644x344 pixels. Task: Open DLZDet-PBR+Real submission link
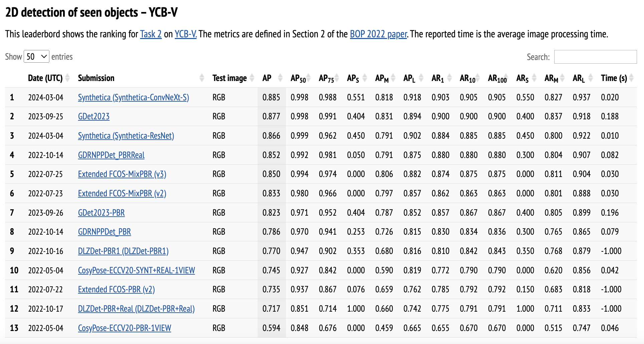click(136, 309)
